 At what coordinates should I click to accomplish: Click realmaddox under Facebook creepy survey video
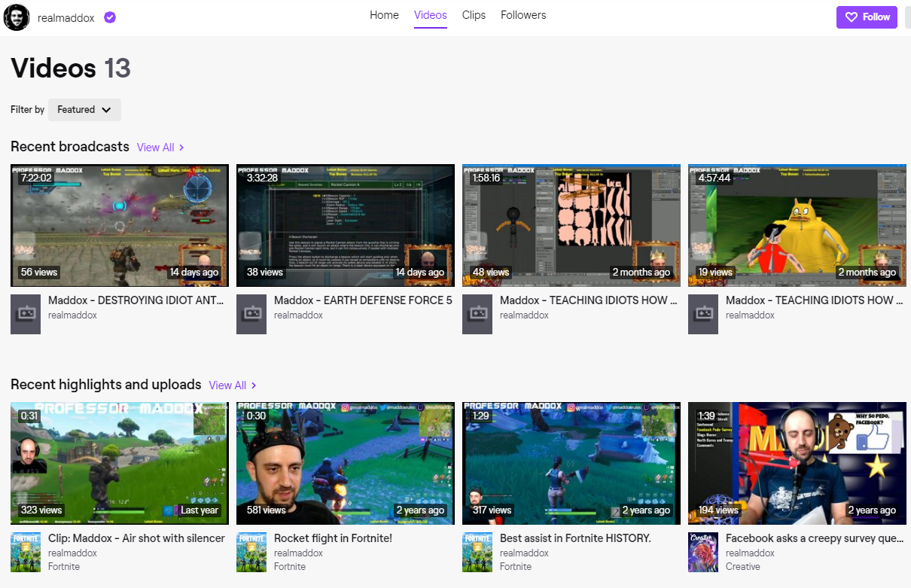click(x=750, y=553)
